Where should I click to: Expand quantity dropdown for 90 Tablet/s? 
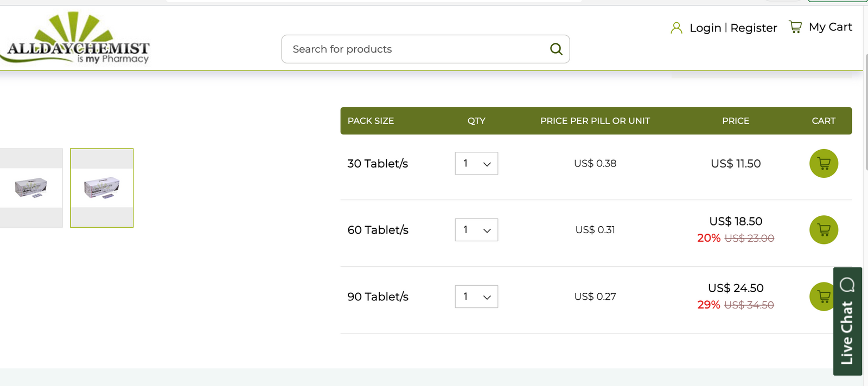476,297
